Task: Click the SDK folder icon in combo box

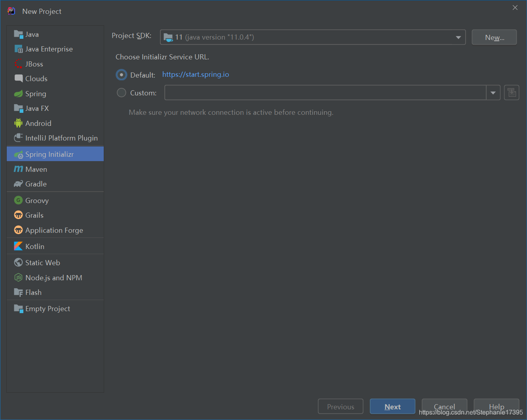Action: 168,37
